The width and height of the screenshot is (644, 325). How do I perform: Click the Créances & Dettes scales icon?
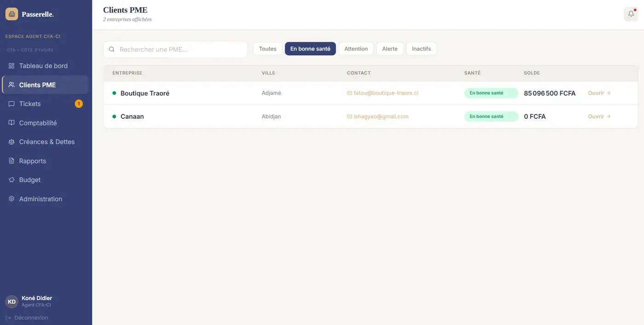11,142
